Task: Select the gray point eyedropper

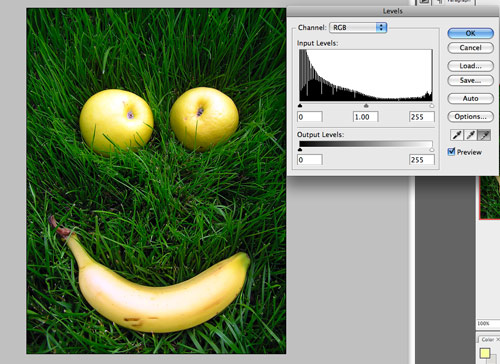Action: click(x=470, y=135)
